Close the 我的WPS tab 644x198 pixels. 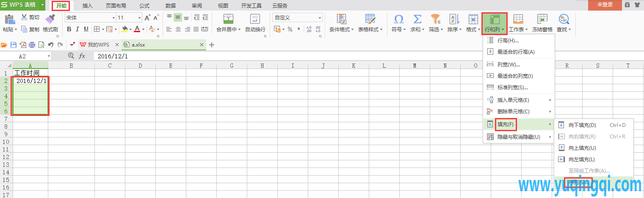click(117, 44)
